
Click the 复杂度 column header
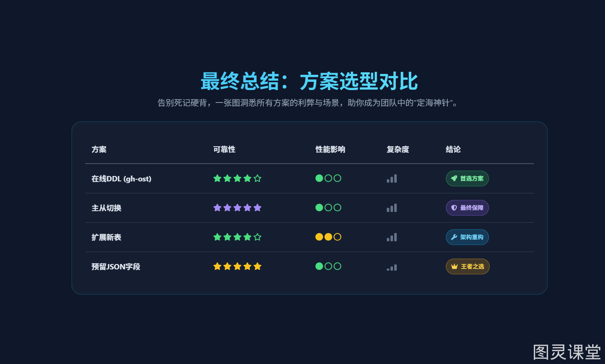398,150
